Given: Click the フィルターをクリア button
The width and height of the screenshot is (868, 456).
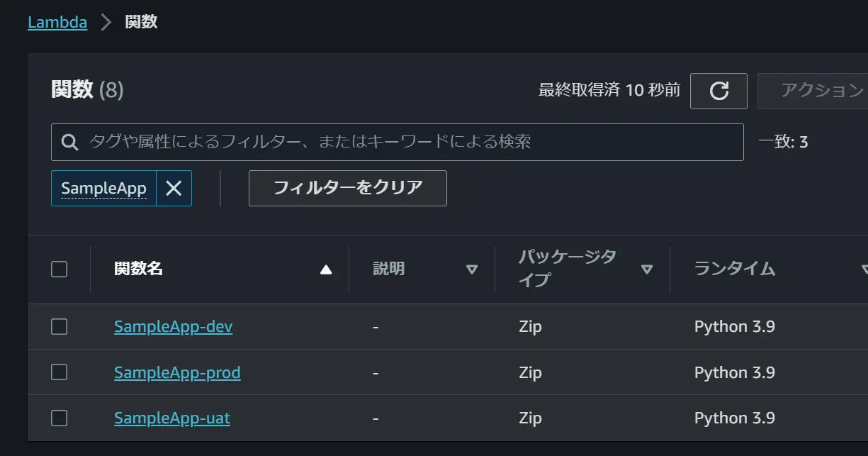Looking at the screenshot, I should coord(348,188).
